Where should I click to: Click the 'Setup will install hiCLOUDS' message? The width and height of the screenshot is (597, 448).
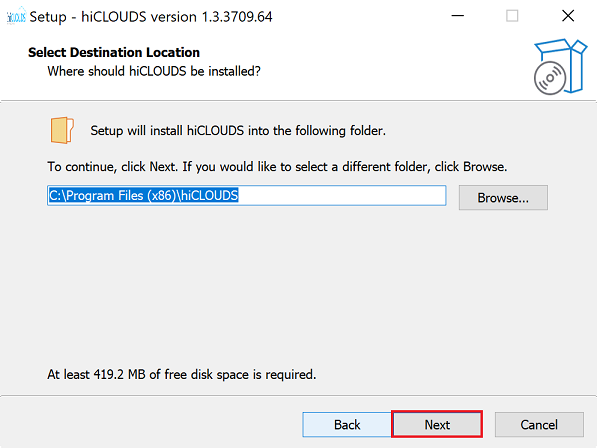238,131
